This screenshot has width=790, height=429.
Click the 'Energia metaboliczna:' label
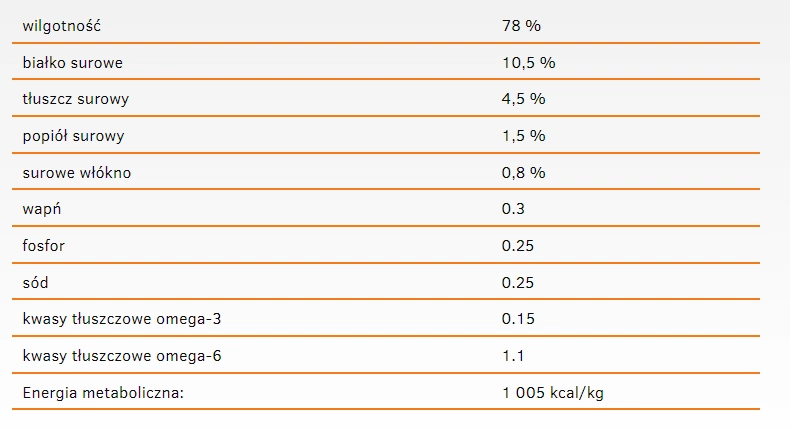104,393
